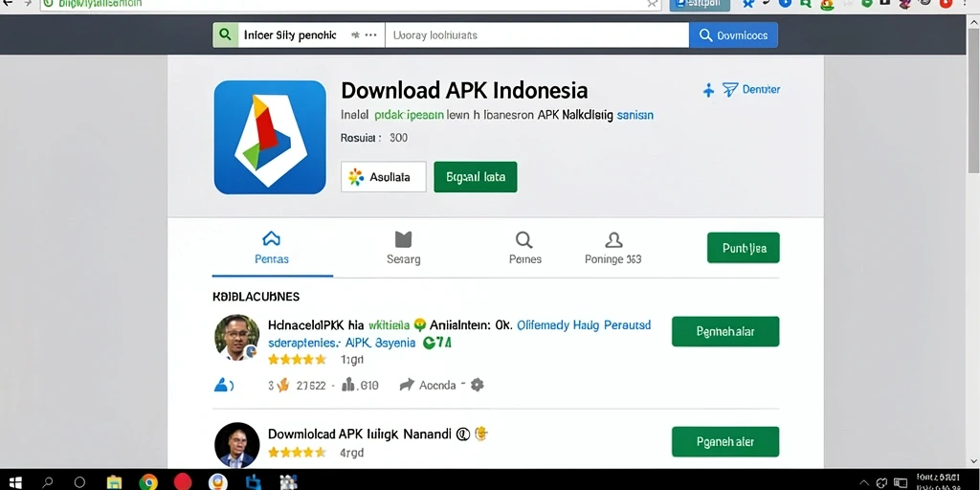Click the KBIBLACUBNES section heading

(x=256, y=297)
